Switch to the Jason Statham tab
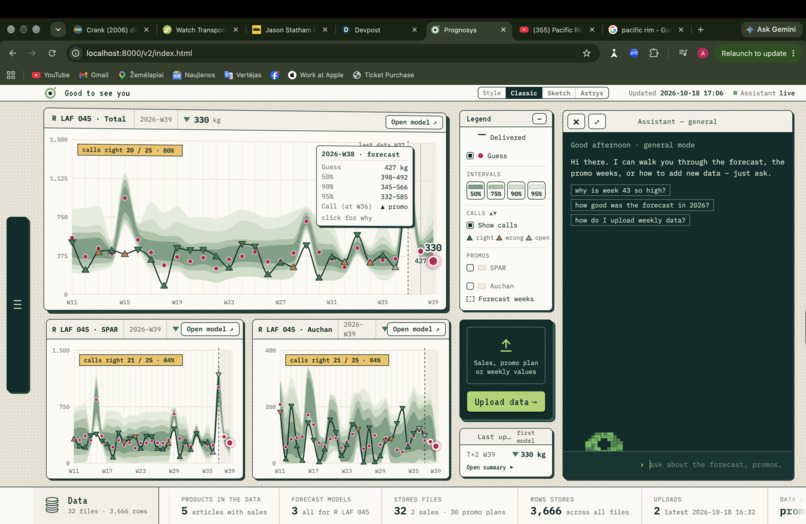 pos(290,30)
